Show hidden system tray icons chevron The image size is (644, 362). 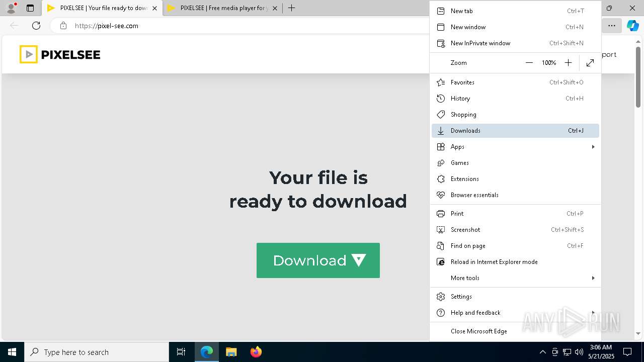(542, 352)
